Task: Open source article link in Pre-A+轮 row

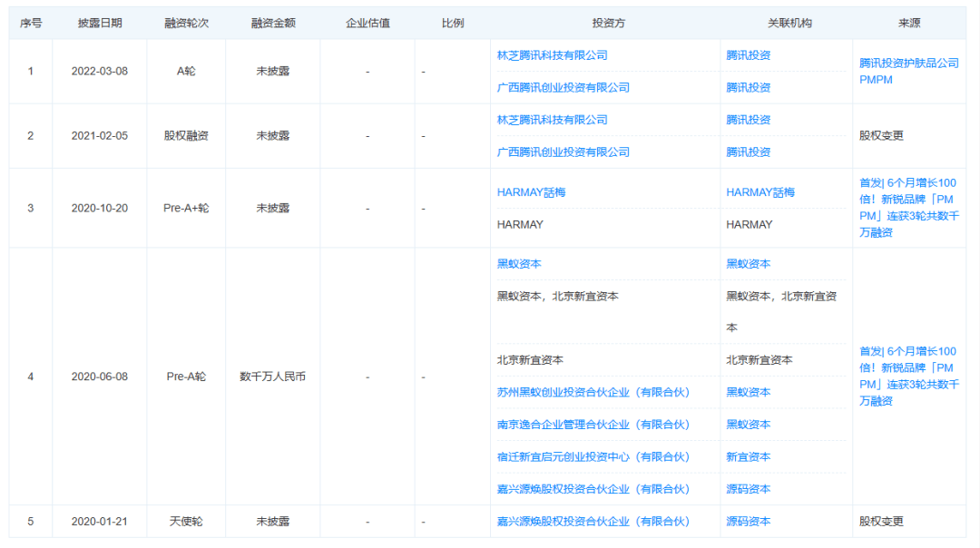Action: click(908, 208)
